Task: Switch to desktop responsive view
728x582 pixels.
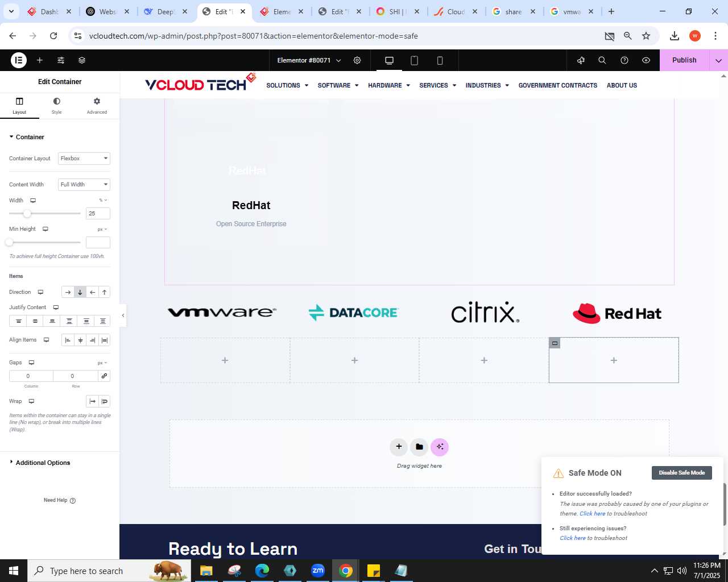Action: click(x=390, y=60)
